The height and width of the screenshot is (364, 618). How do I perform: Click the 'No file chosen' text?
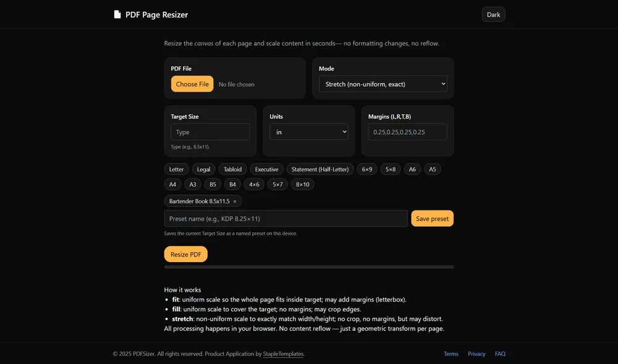(x=237, y=84)
